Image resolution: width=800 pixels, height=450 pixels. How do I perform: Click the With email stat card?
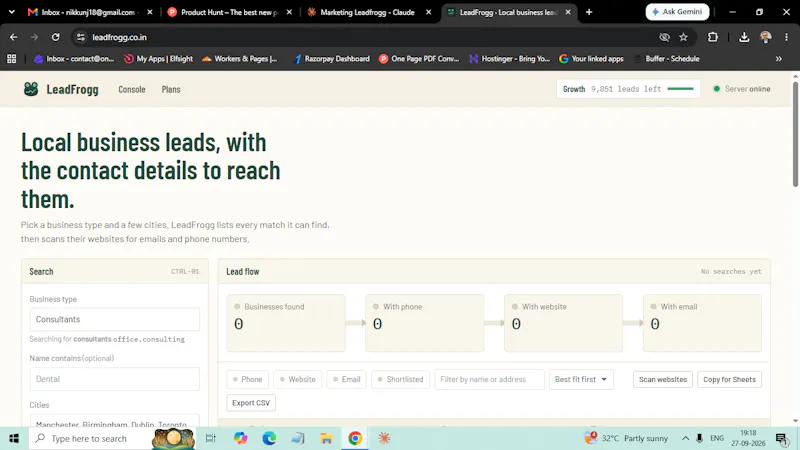tap(702, 322)
